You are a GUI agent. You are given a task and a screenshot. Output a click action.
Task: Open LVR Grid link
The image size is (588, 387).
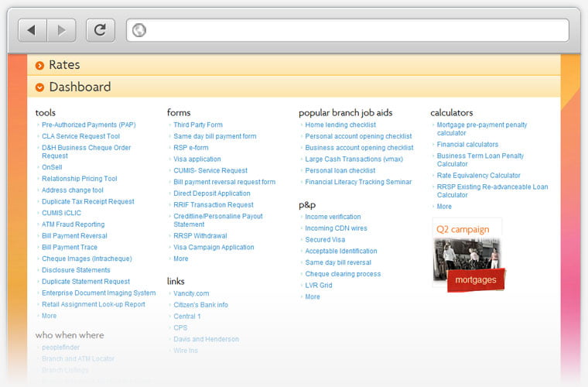[x=319, y=286]
